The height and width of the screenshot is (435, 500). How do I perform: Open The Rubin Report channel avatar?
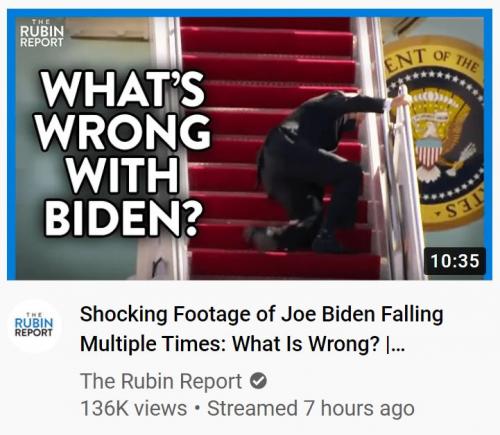pos(34,326)
